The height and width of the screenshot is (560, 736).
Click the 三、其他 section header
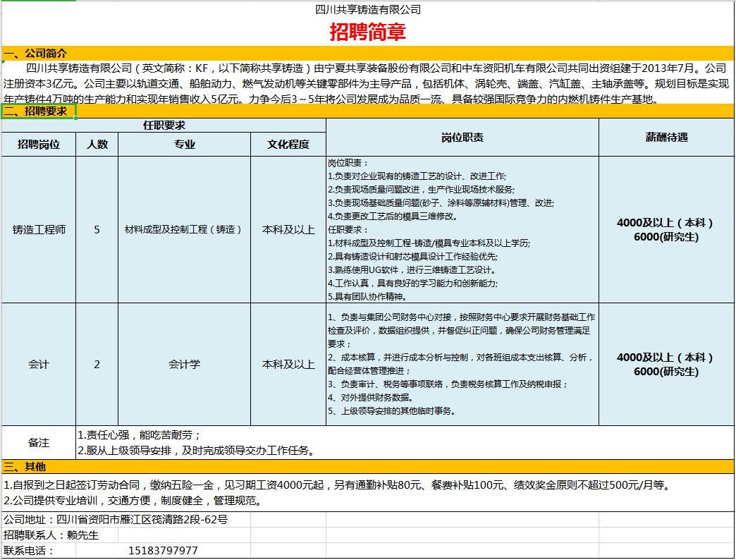click(25, 466)
